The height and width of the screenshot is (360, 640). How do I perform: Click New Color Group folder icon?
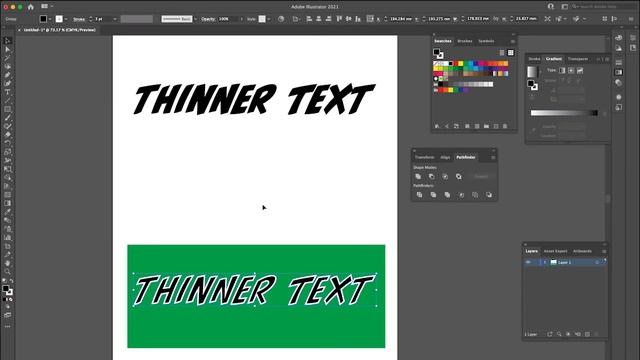pos(486,127)
